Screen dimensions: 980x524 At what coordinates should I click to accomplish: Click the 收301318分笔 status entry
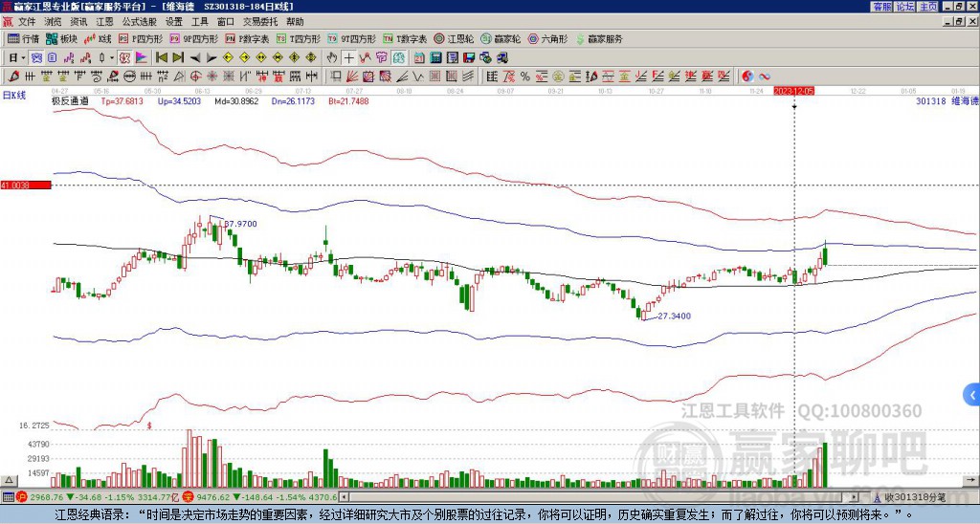point(914,497)
